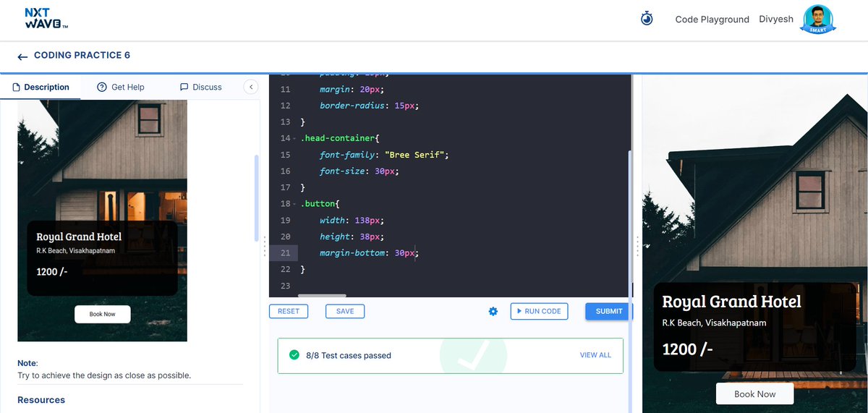Click the SAVE button
Viewport: 868px width, 413px height.
click(x=345, y=311)
